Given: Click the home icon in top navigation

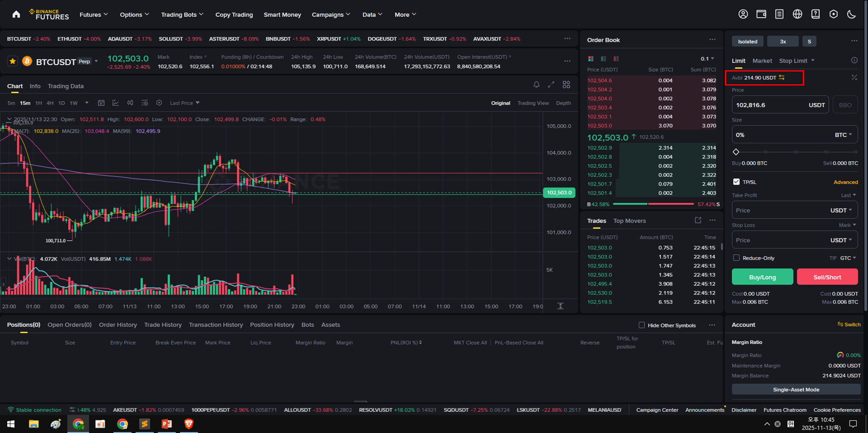Looking at the screenshot, I should pyautogui.click(x=16, y=14).
